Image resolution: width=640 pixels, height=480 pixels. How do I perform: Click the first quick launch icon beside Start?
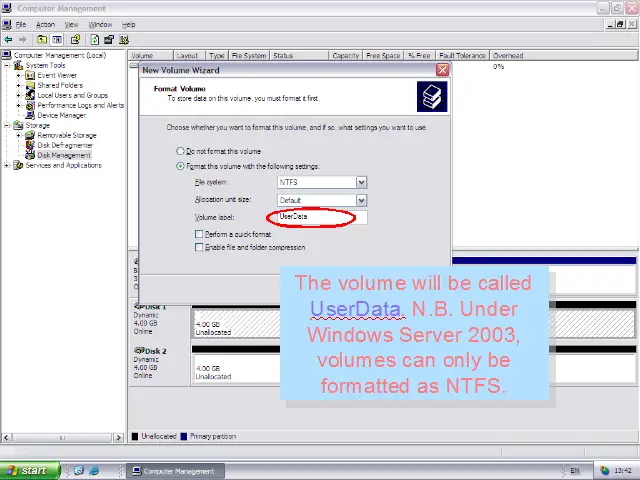79,471
